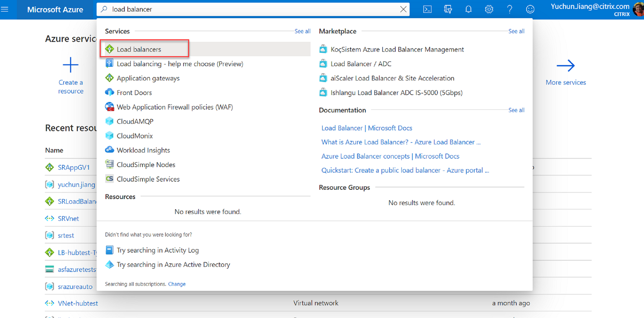The image size is (644, 318).
Task: Click the Application gateways icon
Action: pyautogui.click(x=109, y=78)
